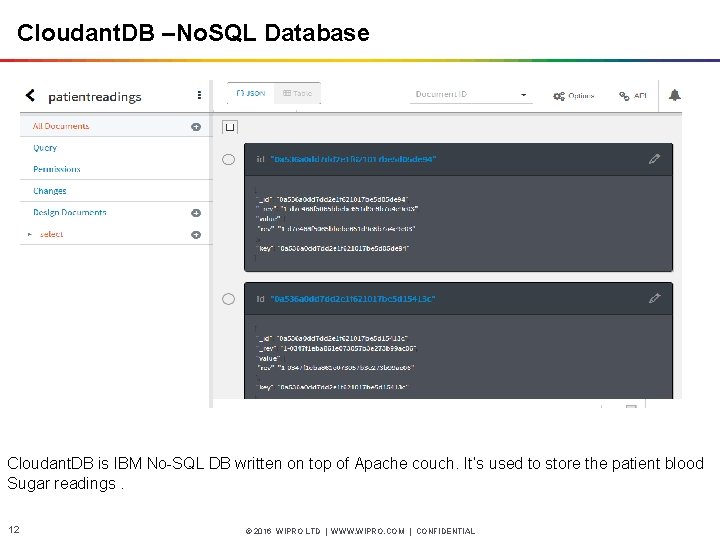Click the "key" line in first document
Image resolution: width=720 pixels, height=540 pixels.
point(332,248)
